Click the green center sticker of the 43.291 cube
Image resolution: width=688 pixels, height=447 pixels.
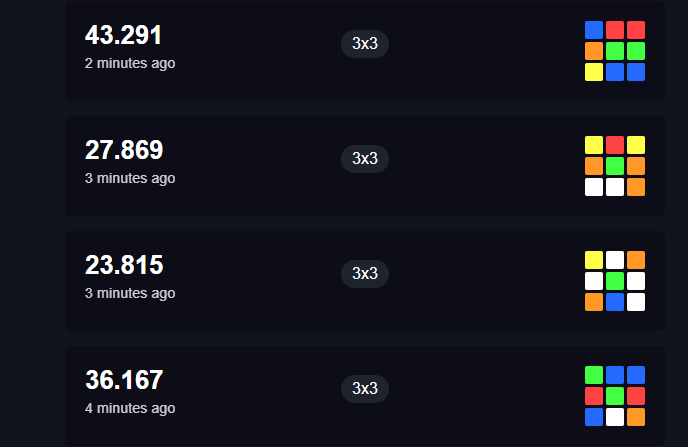pyautogui.click(x=615, y=51)
